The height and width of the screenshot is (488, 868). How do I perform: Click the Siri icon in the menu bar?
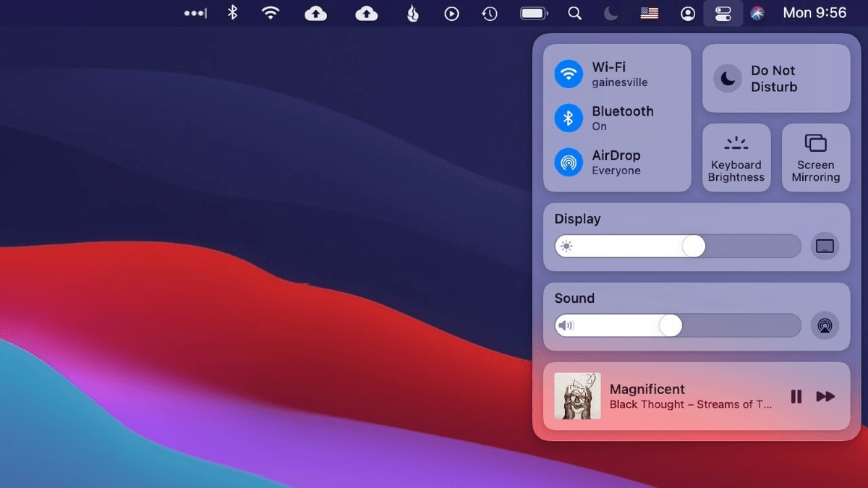point(757,12)
